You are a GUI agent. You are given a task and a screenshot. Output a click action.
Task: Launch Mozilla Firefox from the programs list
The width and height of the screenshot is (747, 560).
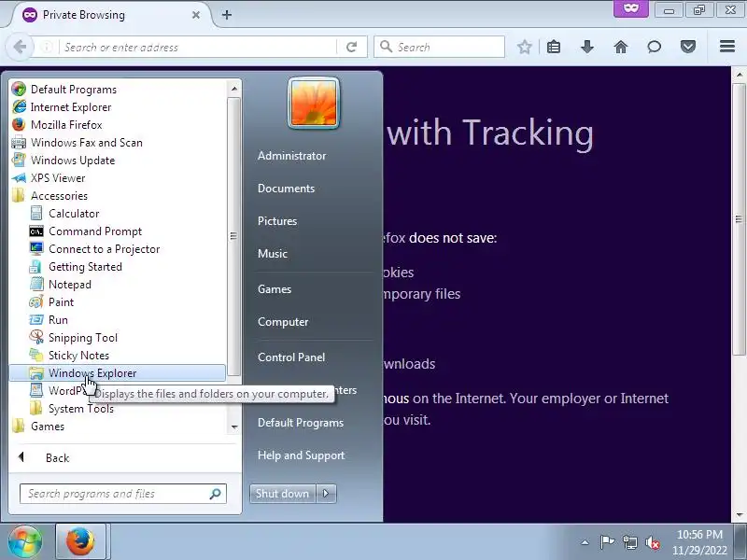[x=118, y=125]
